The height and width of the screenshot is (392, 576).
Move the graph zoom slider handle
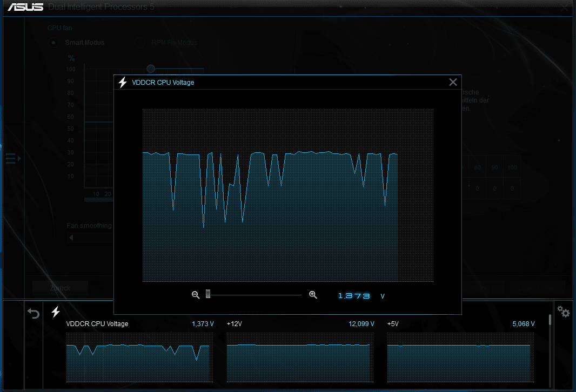click(208, 294)
